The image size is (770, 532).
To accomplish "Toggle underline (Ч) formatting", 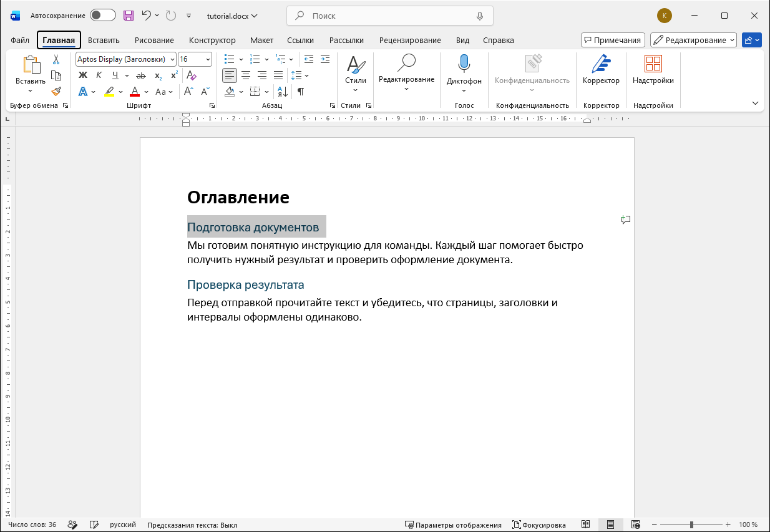I will coord(115,75).
